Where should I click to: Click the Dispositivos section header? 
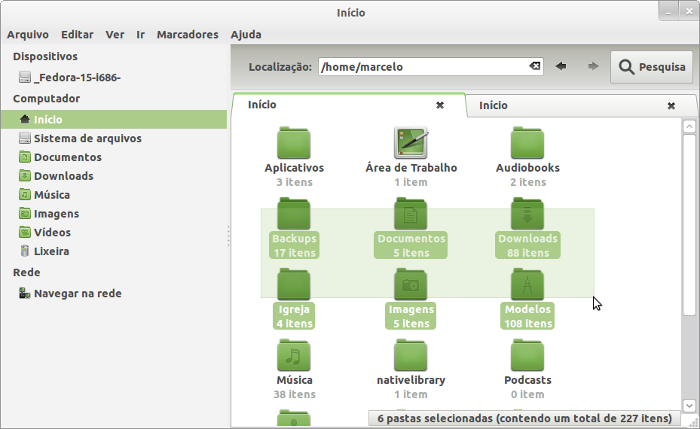pyautogui.click(x=45, y=56)
